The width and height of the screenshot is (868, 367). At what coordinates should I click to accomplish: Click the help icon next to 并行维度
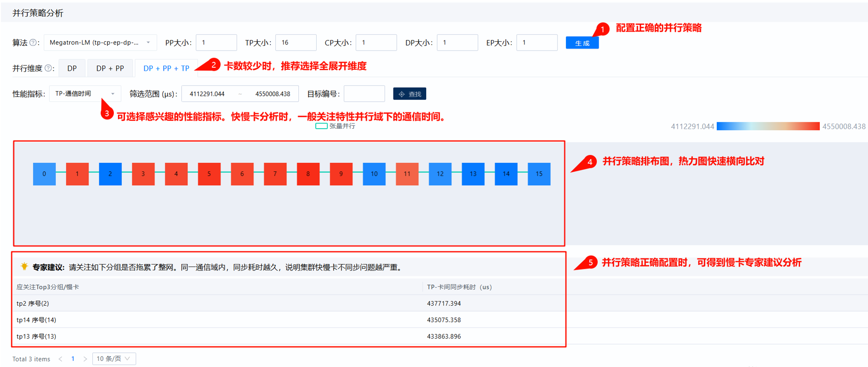click(x=48, y=68)
